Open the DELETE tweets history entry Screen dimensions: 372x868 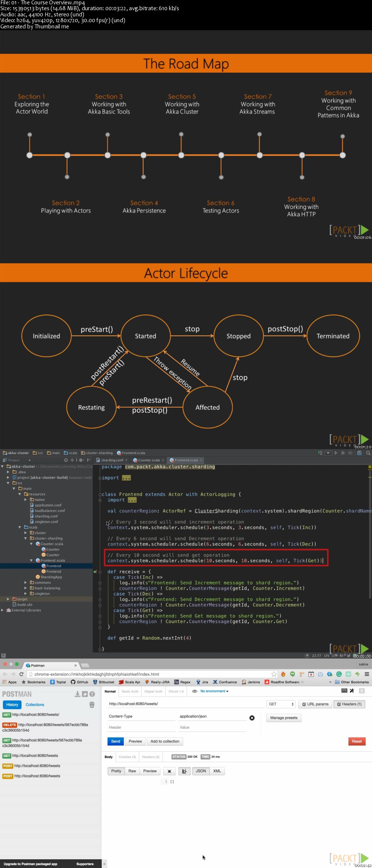point(45,727)
